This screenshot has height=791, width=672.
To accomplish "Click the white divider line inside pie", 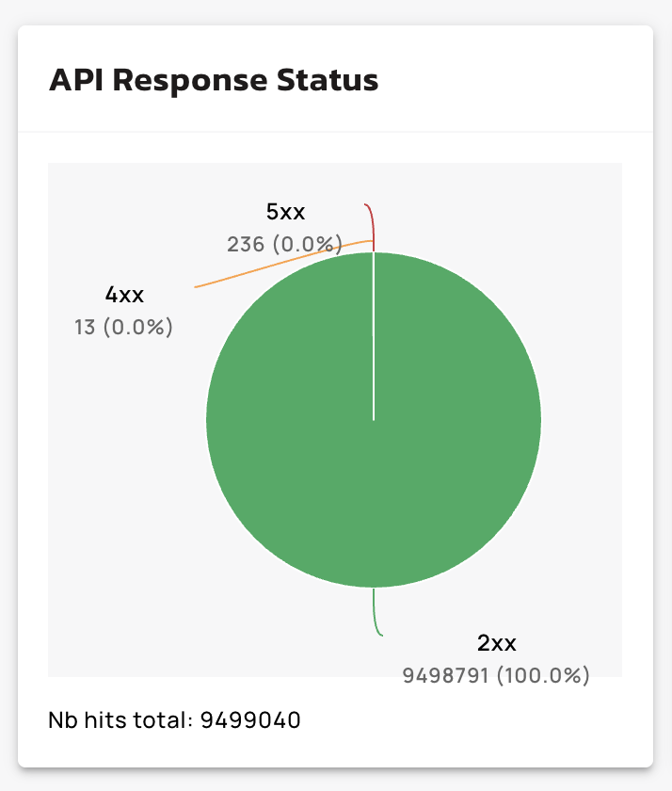I will [x=374, y=339].
